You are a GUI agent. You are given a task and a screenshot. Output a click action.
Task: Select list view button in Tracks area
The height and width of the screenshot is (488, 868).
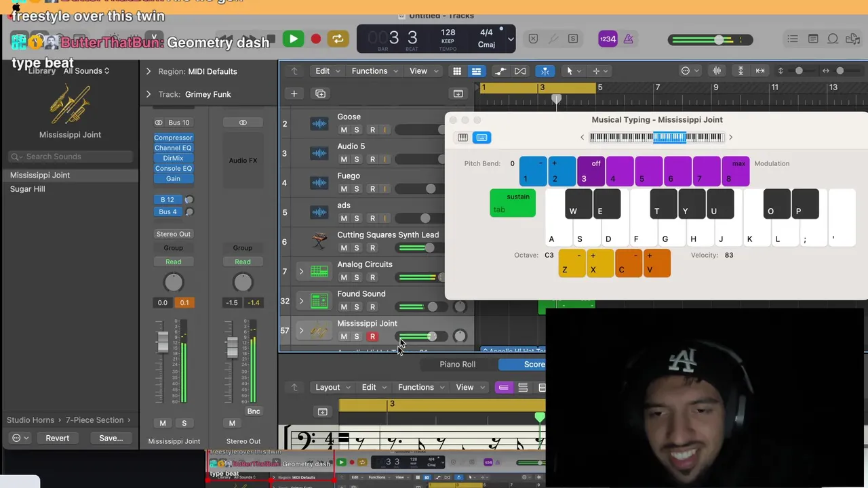[x=476, y=70]
